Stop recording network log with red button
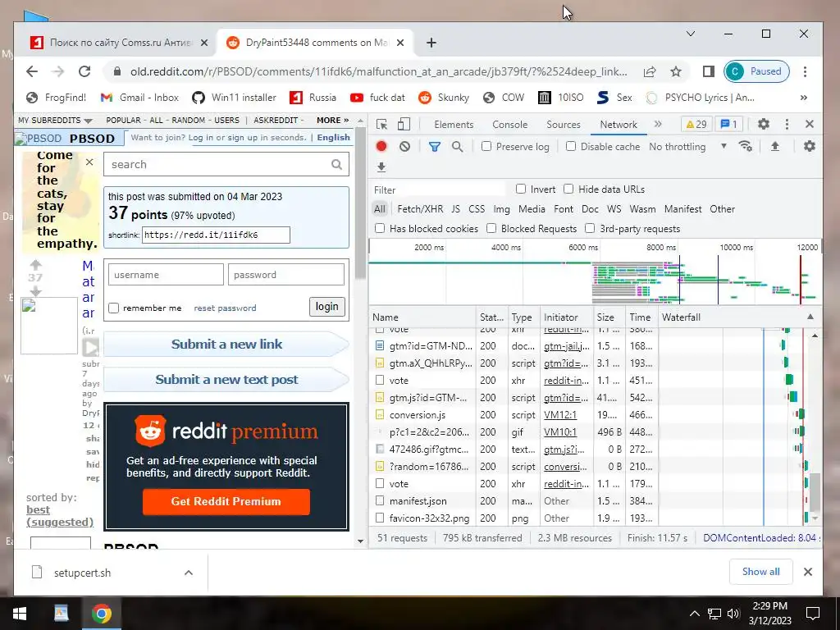The image size is (840, 630). tap(381, 146)
